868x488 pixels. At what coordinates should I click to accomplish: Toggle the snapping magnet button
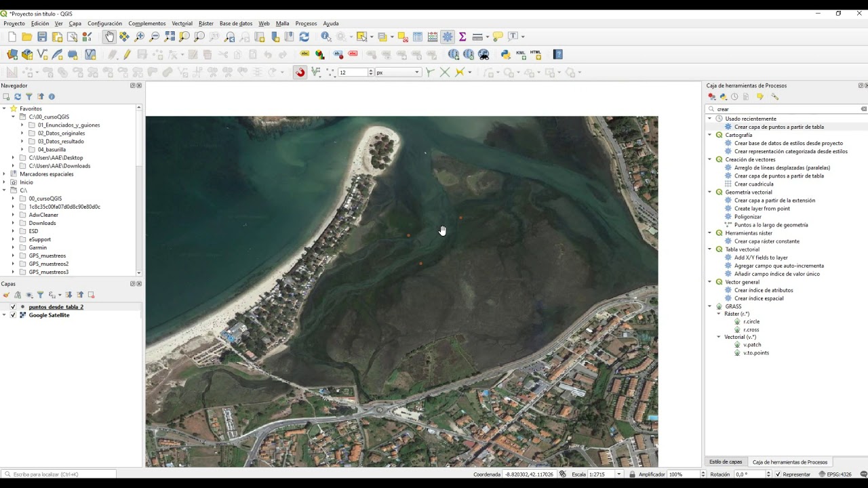(300, 72)
